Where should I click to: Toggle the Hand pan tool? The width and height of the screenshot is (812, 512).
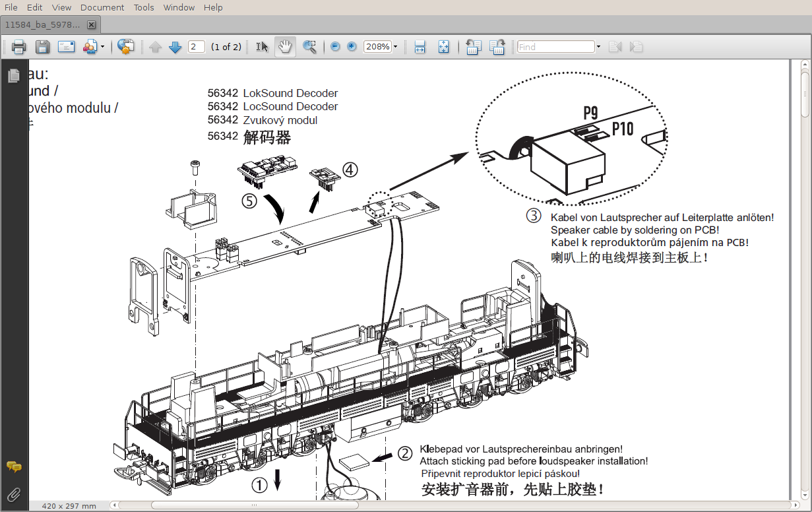[285, 47]
